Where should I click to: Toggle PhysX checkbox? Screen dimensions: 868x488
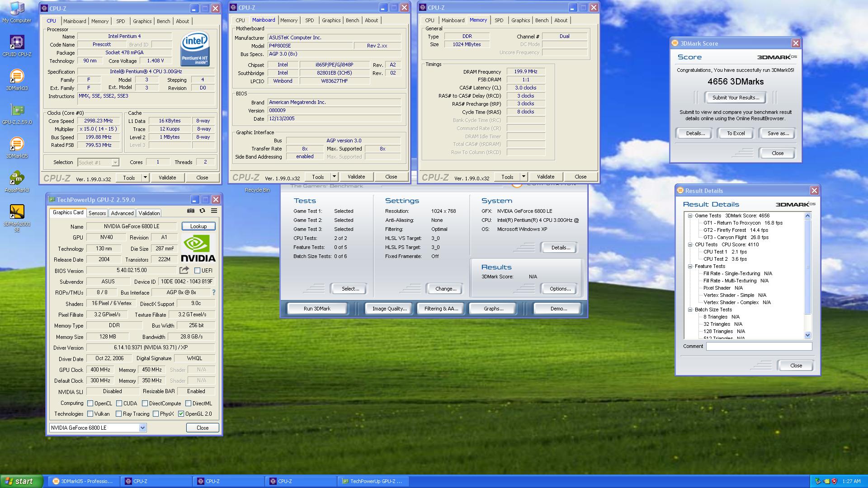(156, 414)
